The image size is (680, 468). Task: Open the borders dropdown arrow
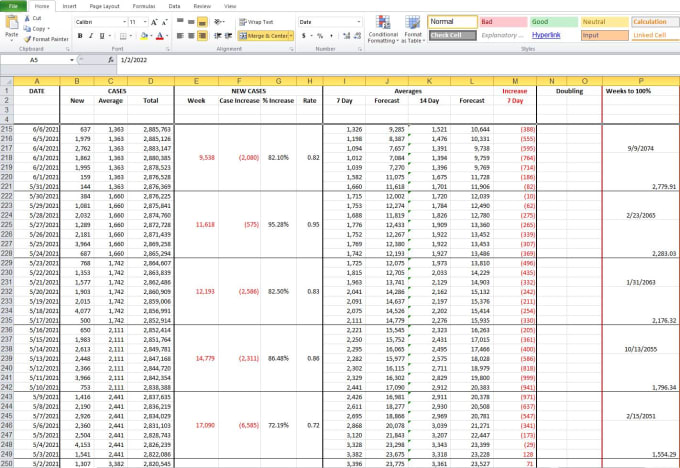coord(131,36)
